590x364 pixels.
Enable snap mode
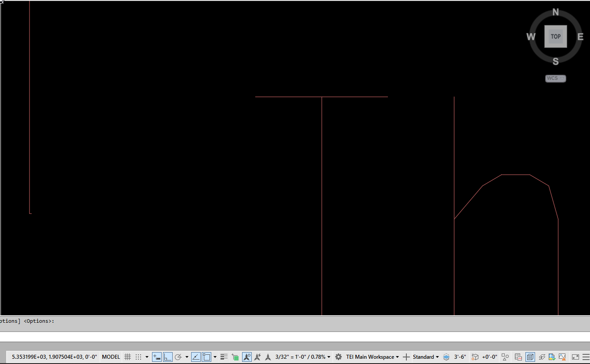(139, 357)
